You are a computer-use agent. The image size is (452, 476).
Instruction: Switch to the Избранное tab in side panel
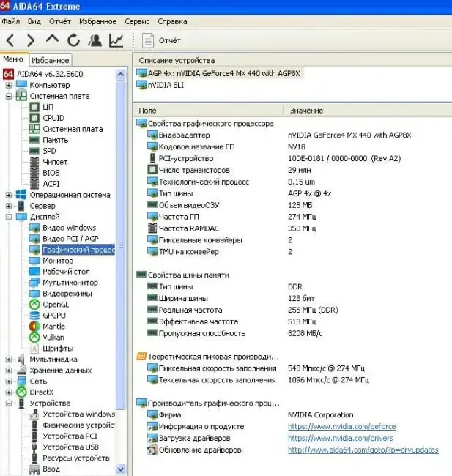click(51, 60)
